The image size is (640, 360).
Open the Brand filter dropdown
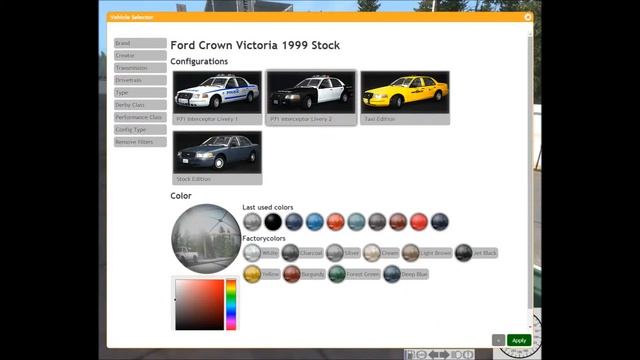click(140, 43)
